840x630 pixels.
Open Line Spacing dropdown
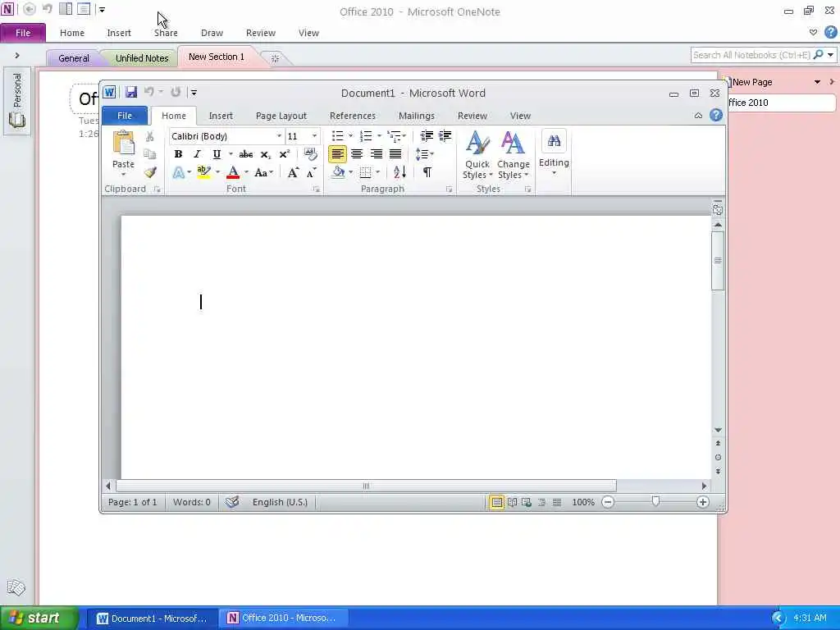[x=424, y=154]
